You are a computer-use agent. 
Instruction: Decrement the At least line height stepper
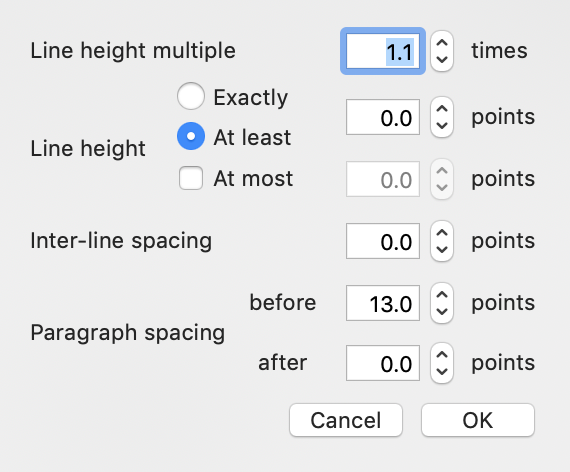pyautogui.click(x=442, y=126)
